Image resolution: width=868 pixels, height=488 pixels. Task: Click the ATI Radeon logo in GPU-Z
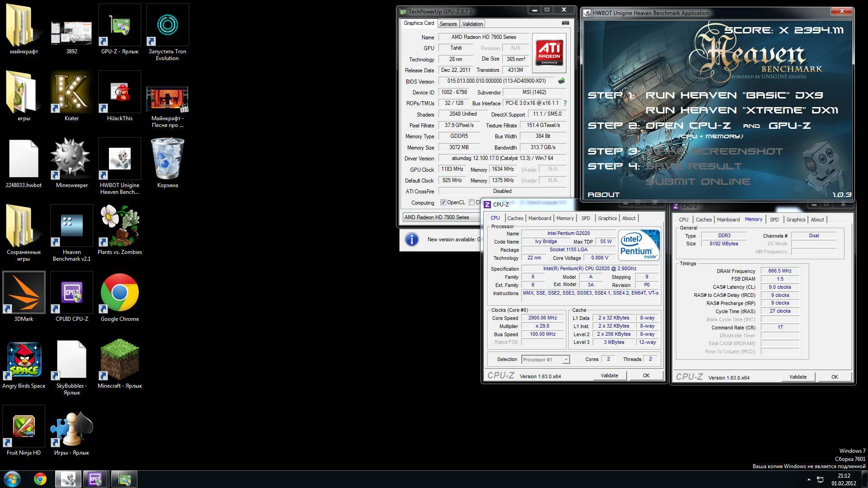(549, 53)
